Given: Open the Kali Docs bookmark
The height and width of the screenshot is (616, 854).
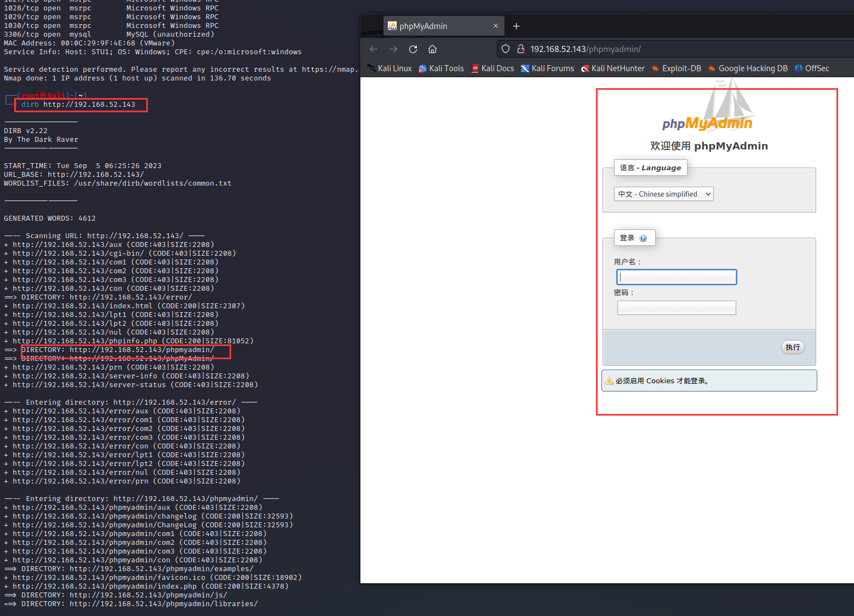Looking at the screenshot, I should click(x=492, y=68).
